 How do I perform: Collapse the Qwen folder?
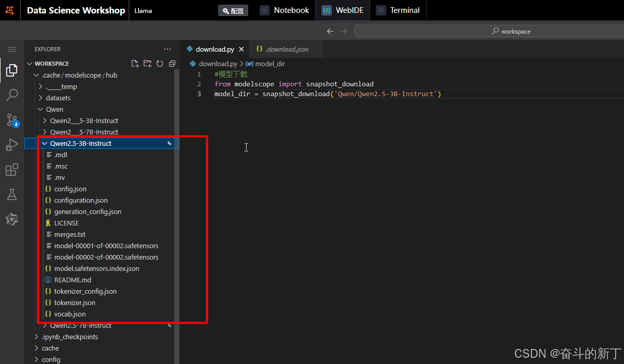(x=54, y=109)
